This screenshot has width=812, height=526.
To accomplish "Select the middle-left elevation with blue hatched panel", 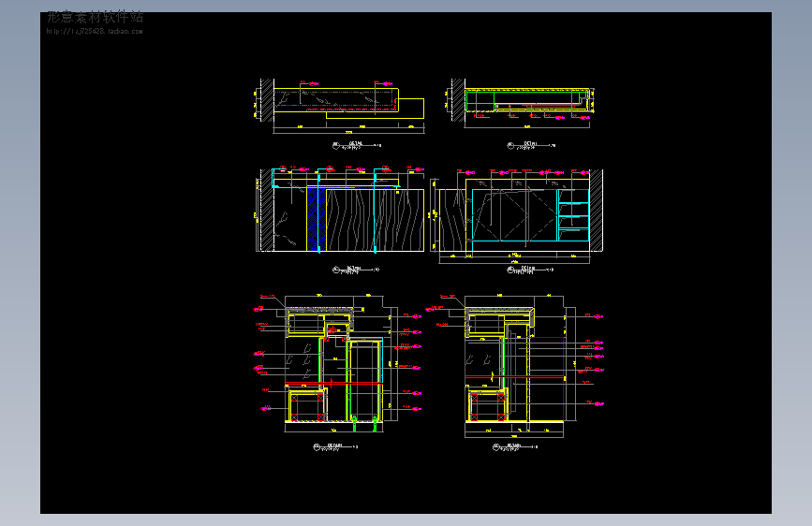I will point(340,210).
